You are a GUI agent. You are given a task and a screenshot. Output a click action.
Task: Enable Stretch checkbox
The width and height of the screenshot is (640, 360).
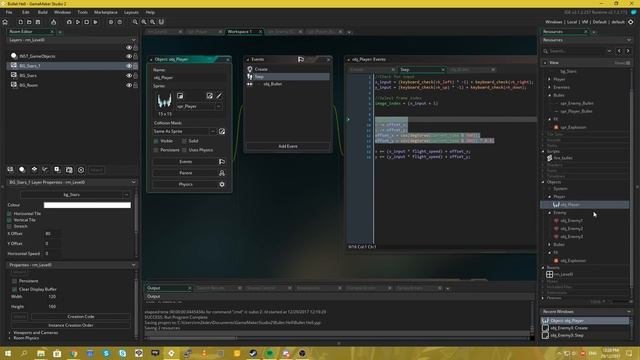tap(9, 226)
